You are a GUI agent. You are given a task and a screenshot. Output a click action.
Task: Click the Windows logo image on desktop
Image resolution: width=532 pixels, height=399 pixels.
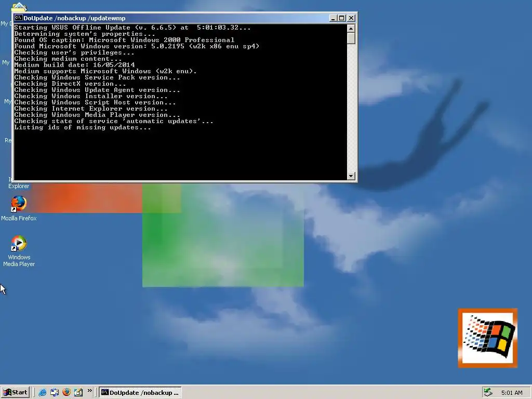pos(488,338)
